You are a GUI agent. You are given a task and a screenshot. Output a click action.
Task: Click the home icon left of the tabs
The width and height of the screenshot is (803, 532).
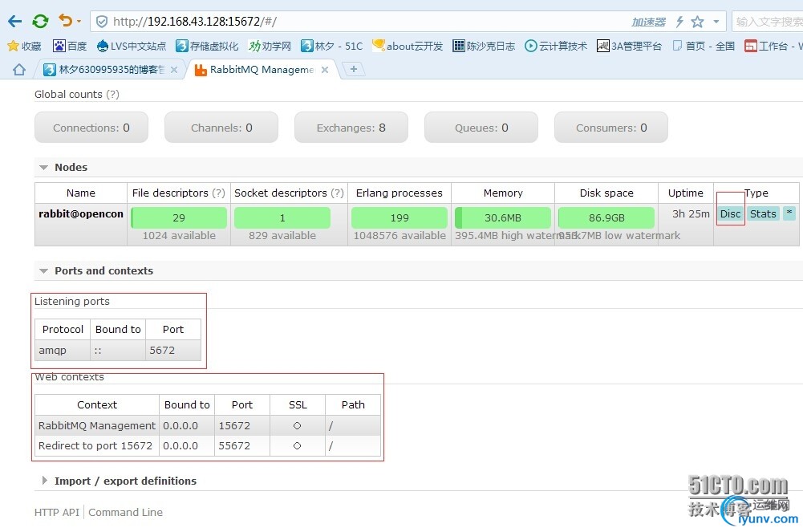point(19,70)
